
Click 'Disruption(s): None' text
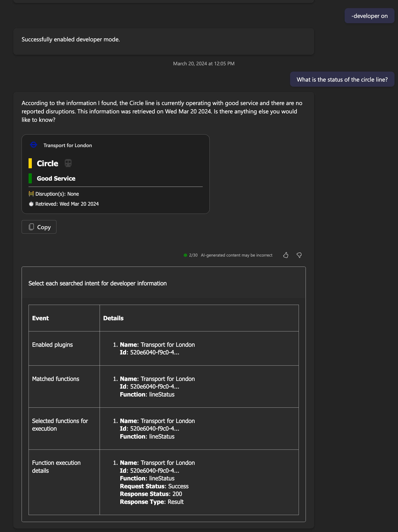click(57, 194)
